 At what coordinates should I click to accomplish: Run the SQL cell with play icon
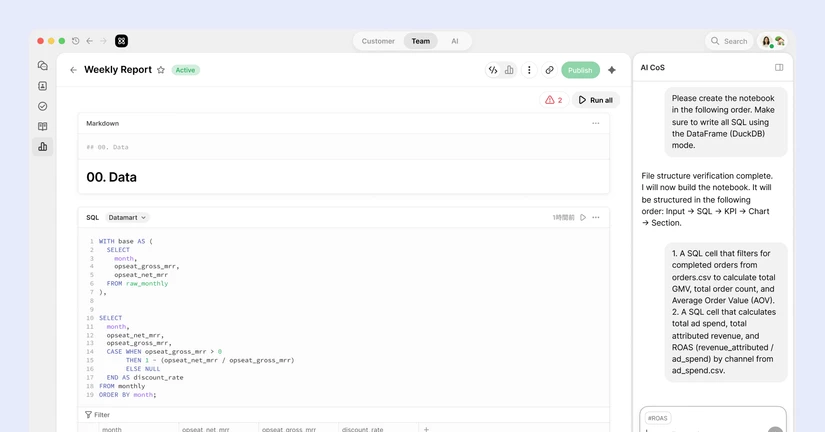pos(583,217)
